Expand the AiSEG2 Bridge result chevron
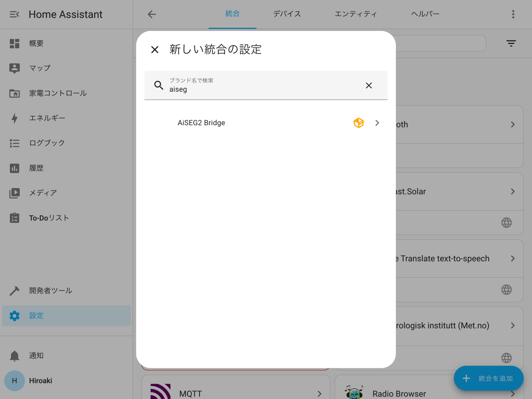This screenshot has width=532, height=399. click(377, 123)
